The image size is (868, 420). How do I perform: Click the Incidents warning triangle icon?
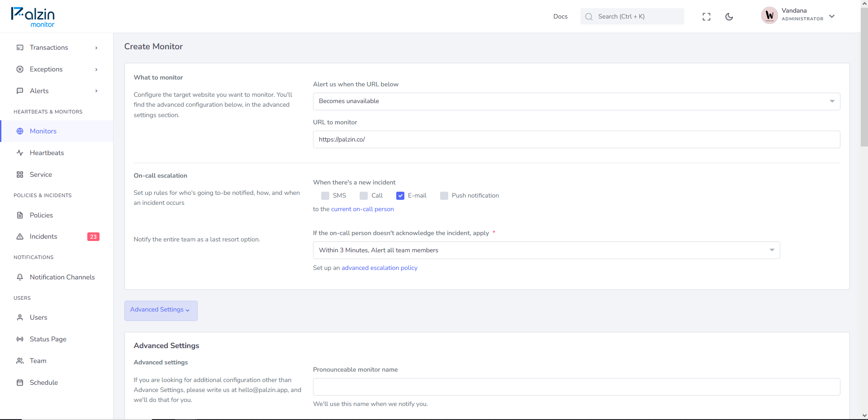(20, 236)
